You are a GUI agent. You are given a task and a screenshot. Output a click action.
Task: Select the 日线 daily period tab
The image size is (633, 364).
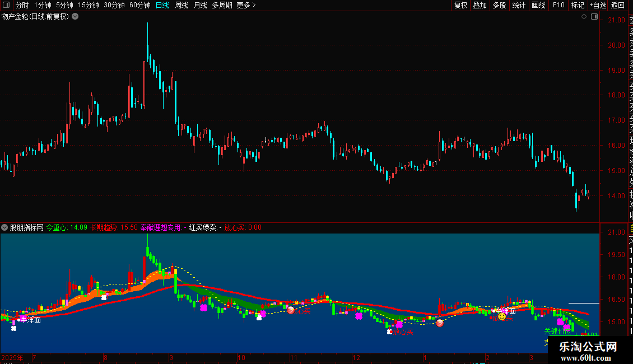(162, 5)
